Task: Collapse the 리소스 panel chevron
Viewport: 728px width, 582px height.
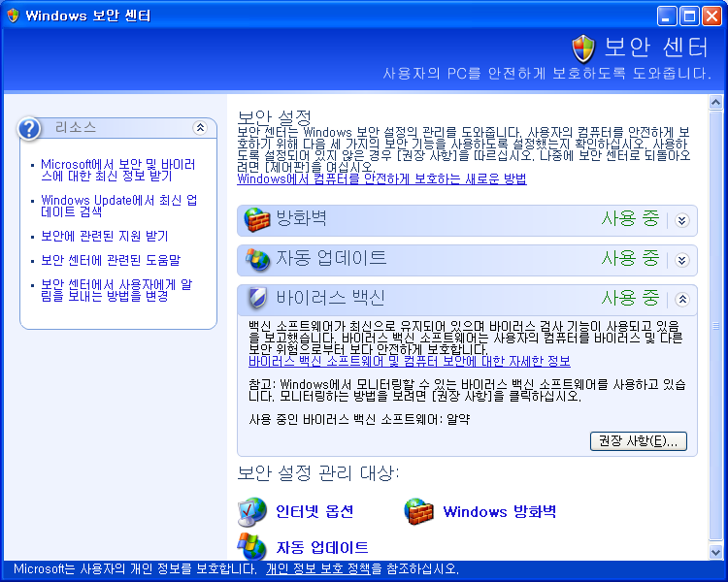Action: click(x=200, y=127)
